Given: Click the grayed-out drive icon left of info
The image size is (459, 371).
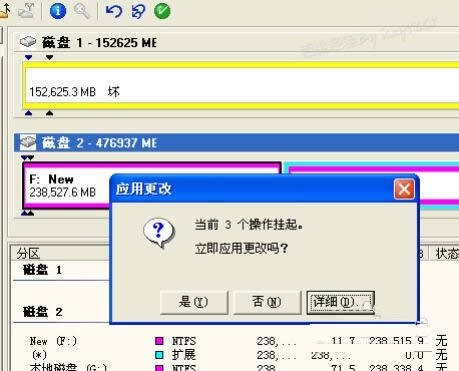Looking at the screenshot, I should pyautogui.click(x=26, y=10).
